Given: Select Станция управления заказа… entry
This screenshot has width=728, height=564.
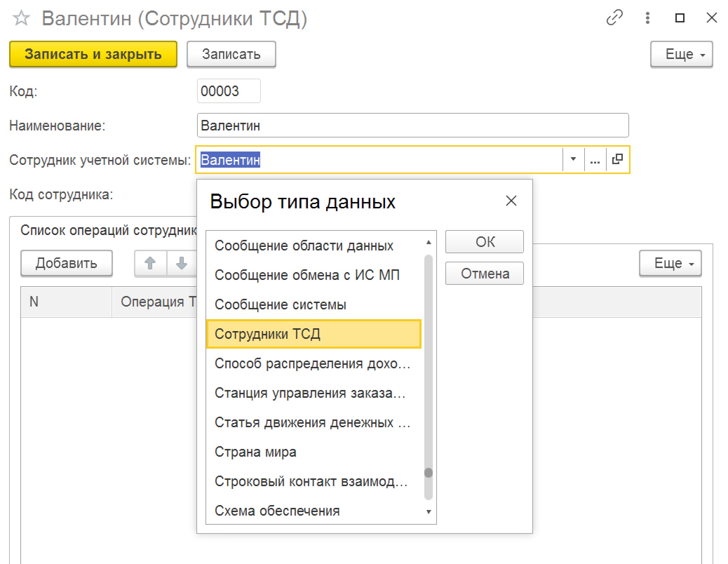Looking at the screenshot, I should [314, 393].
